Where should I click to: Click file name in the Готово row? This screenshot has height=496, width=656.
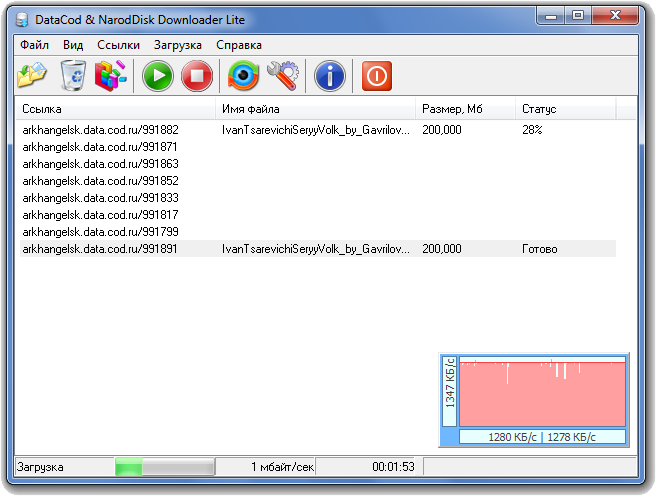(316, 249)
